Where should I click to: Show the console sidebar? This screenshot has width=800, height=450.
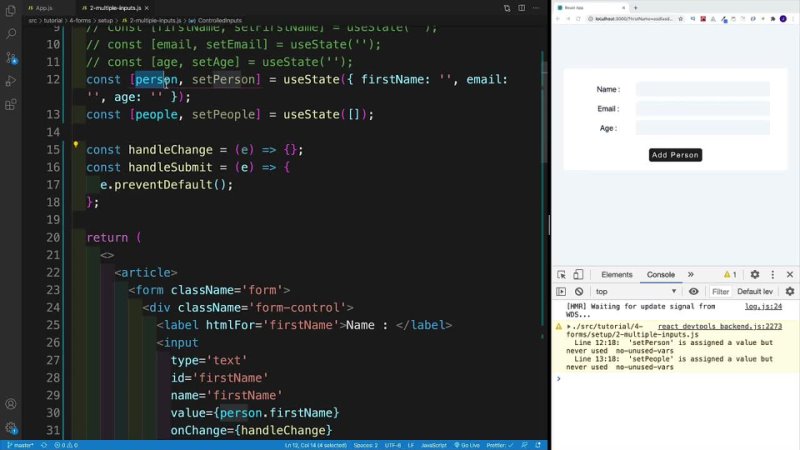tap(561, 291)
